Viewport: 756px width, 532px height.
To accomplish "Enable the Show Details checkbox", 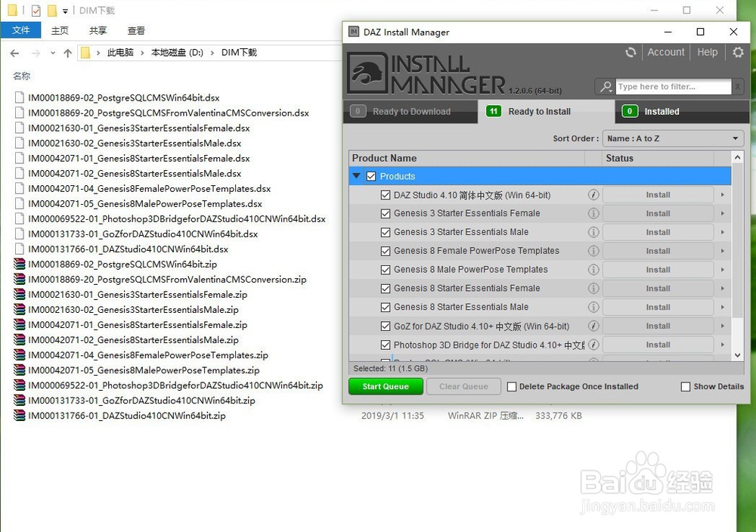I will pos(685,386).
